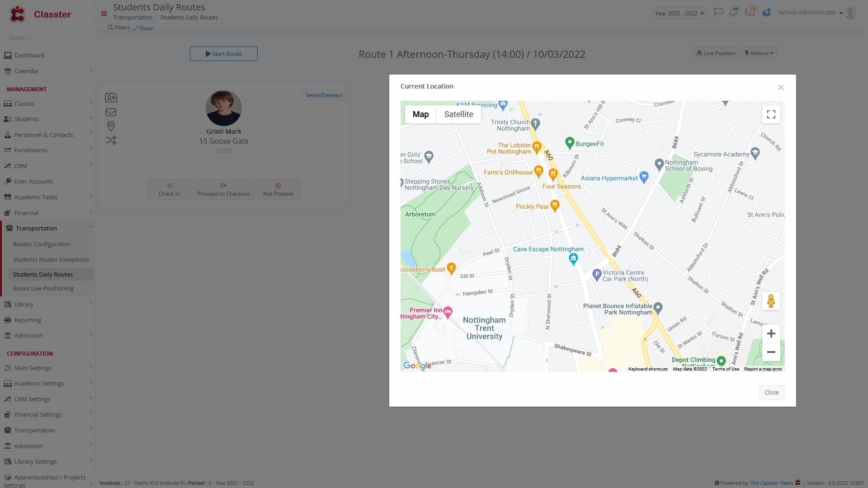
Task: Click Grixti Mark student photo
Action: tap(223, 108)
